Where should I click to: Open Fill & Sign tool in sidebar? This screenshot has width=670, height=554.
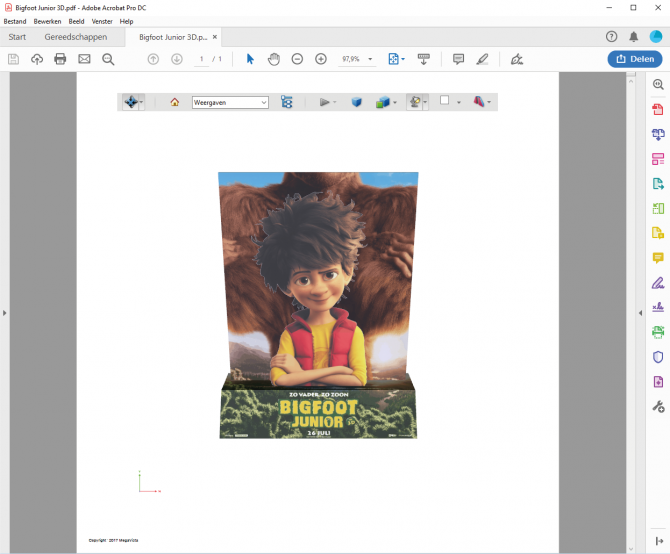coord(658,283)
